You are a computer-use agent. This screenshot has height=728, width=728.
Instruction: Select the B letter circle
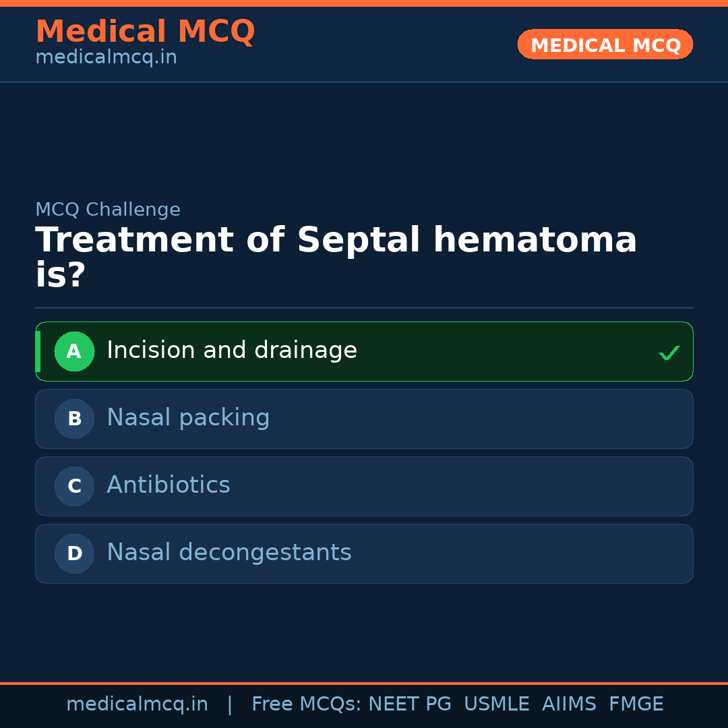(x=74, y=419)
